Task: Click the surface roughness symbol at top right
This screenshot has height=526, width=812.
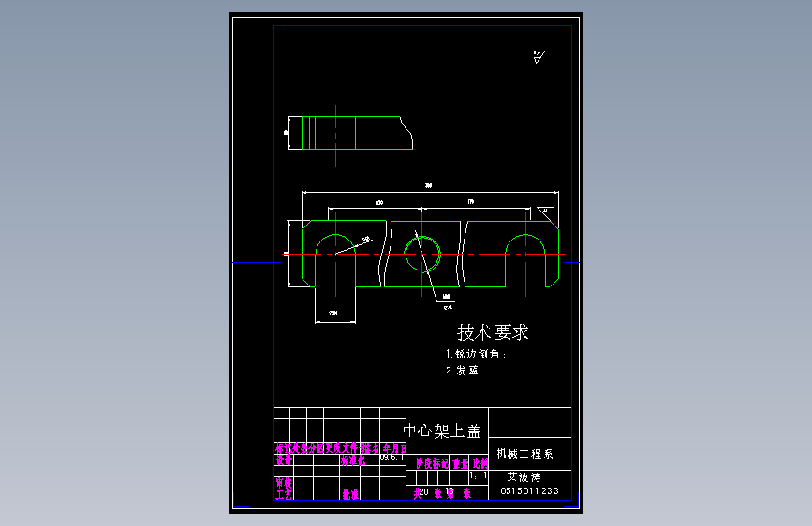Action: pyautogui.click(x=539, y=56)
